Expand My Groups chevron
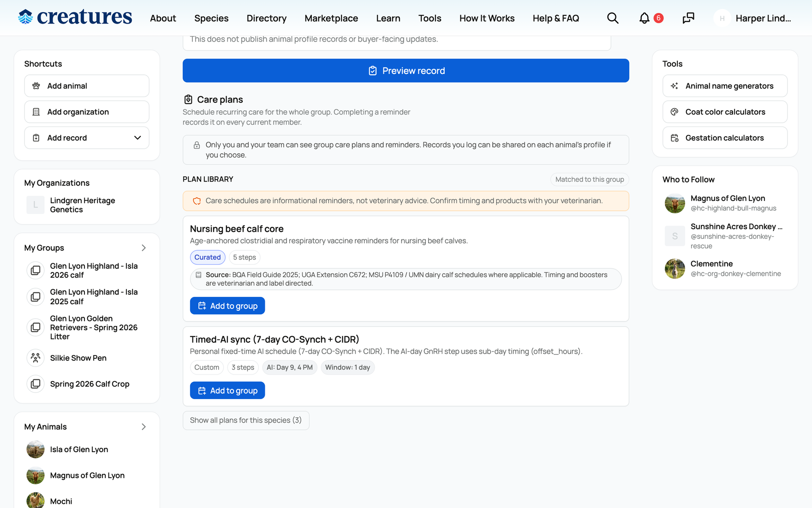The width and height of the screenshot is (812, 508). click(x=143, y=248)
